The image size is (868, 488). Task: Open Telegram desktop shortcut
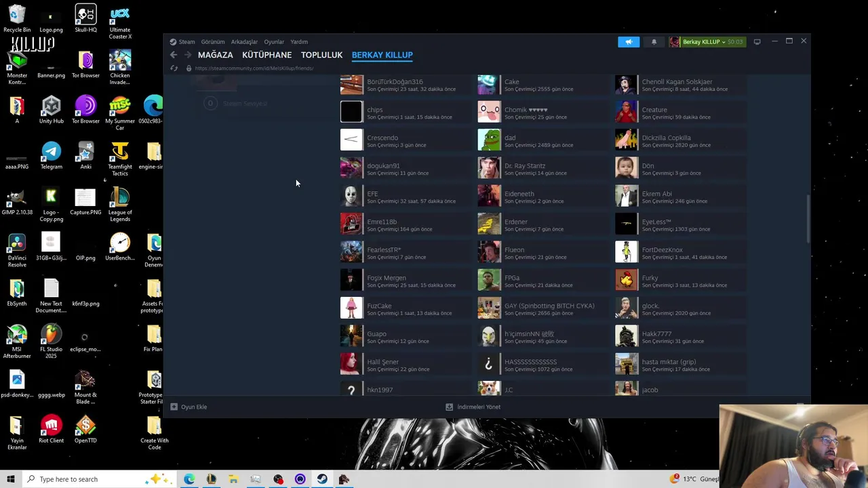click(51, 156)
